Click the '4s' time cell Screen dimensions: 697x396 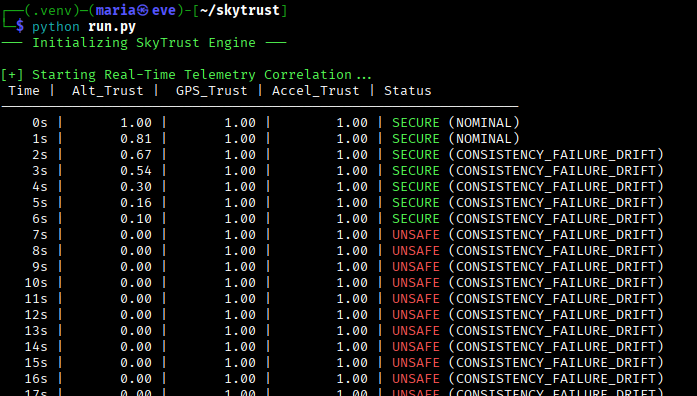40,187
